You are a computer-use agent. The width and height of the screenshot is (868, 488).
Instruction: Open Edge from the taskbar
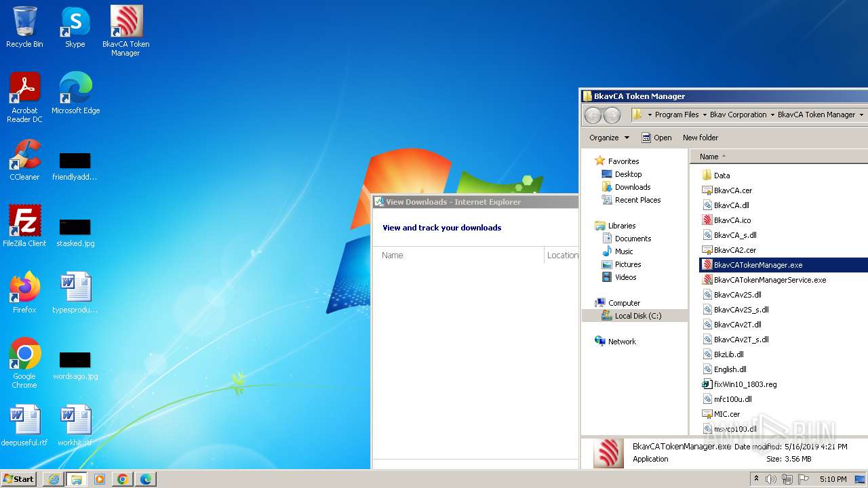[146, 479]
